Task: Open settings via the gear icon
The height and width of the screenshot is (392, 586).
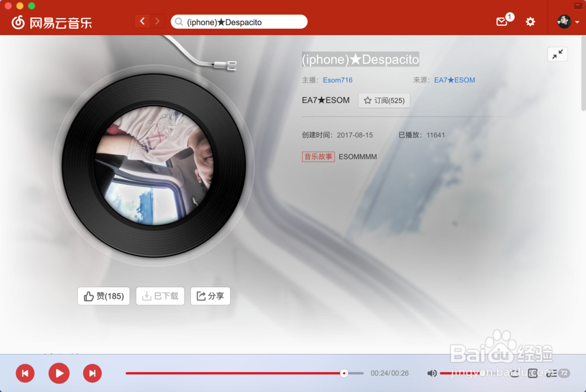Action: [x=530, y=22]
